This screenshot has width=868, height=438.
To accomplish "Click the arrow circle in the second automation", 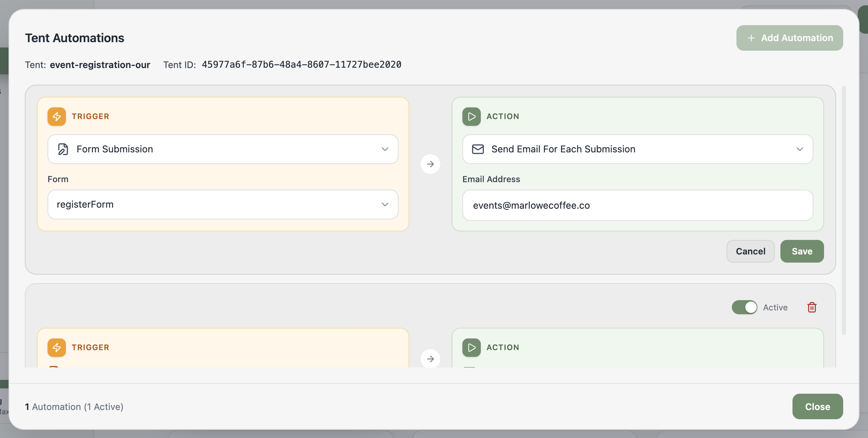I will (430, 359).
